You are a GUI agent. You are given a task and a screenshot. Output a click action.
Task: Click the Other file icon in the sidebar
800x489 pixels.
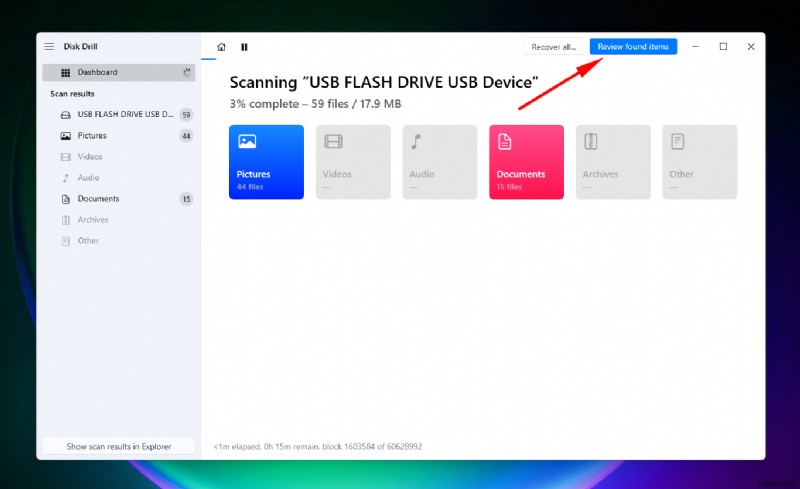point(66,241)
